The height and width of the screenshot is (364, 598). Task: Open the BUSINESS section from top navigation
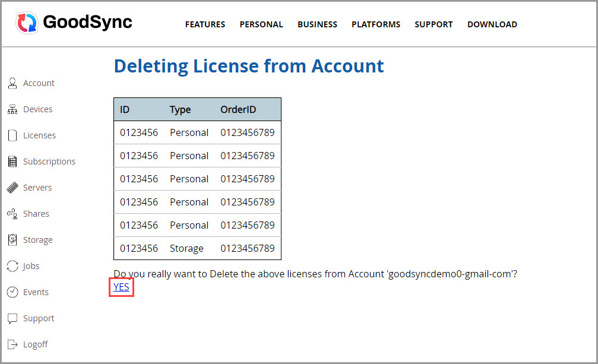(317, 24)
